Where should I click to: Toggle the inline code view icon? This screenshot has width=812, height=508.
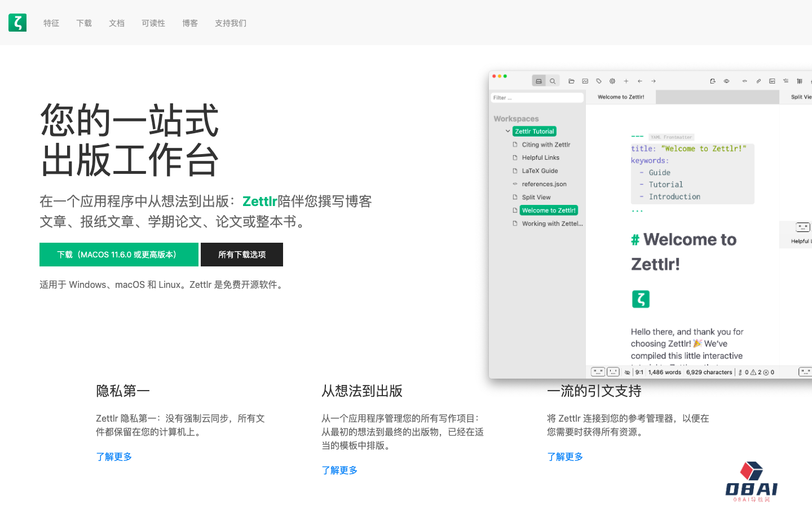[x=744, y=81]
